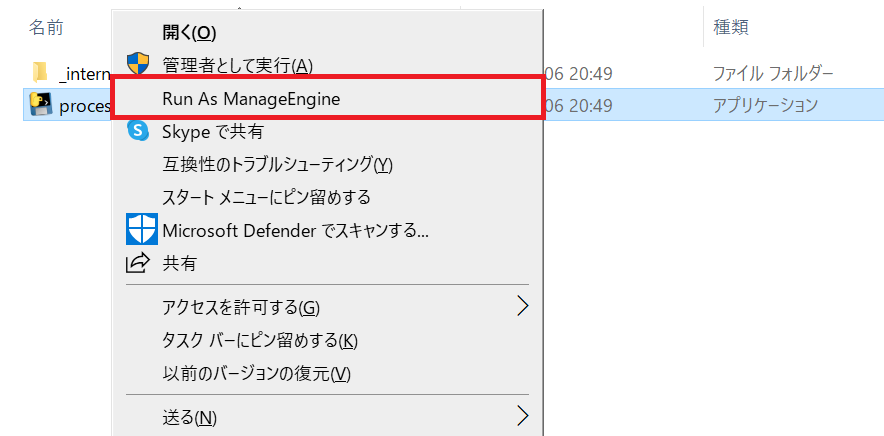Choose Microsoft Defender でスキャンする
This screenshot has width=884, height=436.
[295, 231]
